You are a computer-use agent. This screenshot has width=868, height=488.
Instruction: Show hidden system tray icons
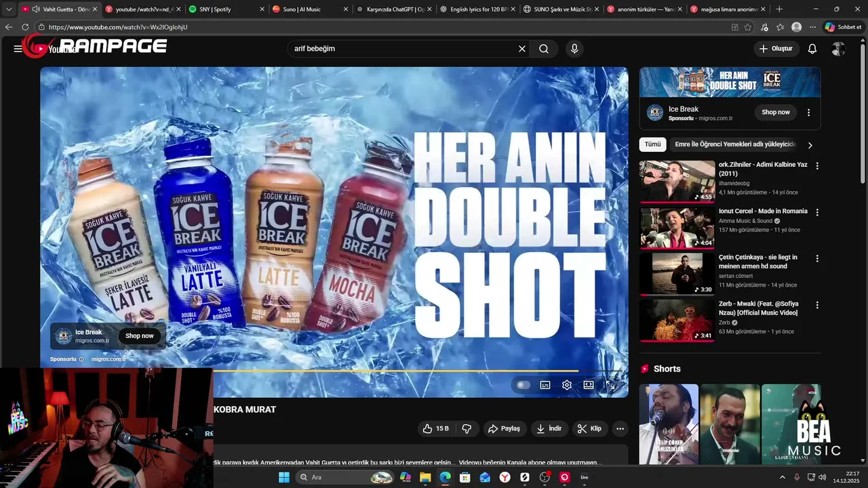tap(782, 477)
